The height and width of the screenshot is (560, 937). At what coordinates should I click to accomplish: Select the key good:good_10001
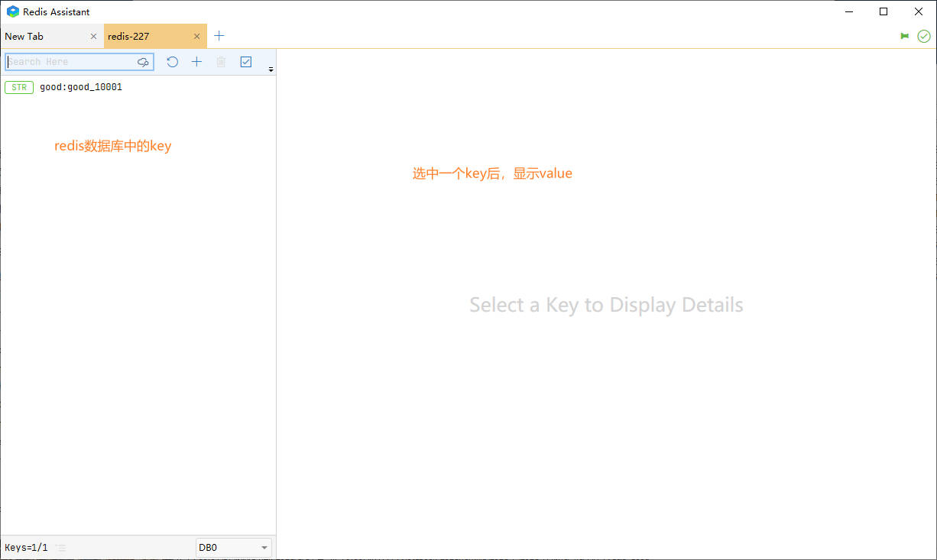(138, 87)
